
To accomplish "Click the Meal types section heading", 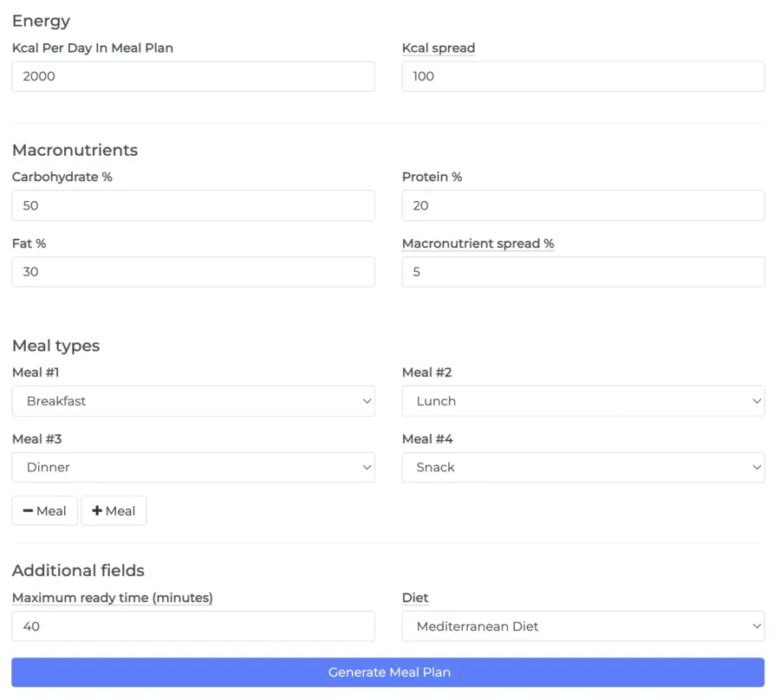I will tap(55, 345).
